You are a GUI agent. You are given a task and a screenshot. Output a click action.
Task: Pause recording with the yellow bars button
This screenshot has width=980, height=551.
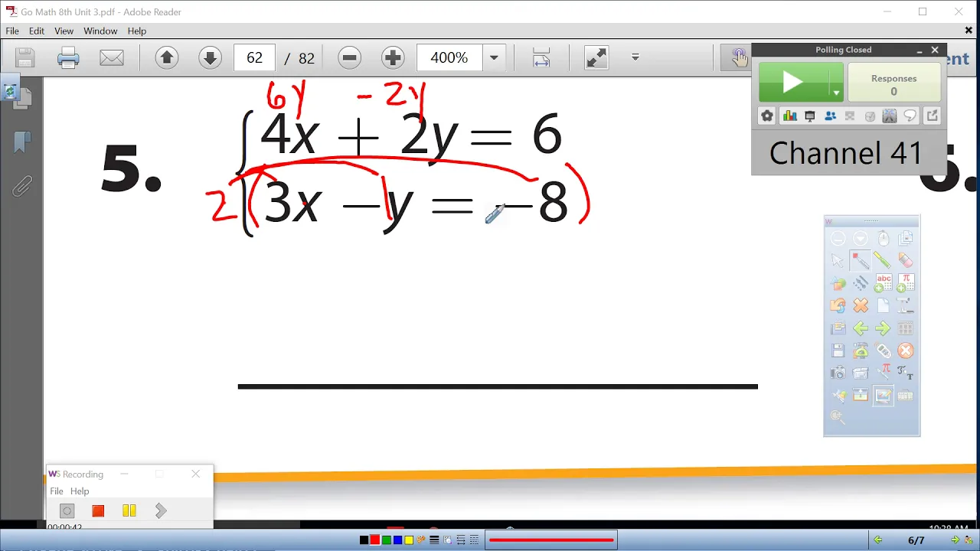click(129, 511)
